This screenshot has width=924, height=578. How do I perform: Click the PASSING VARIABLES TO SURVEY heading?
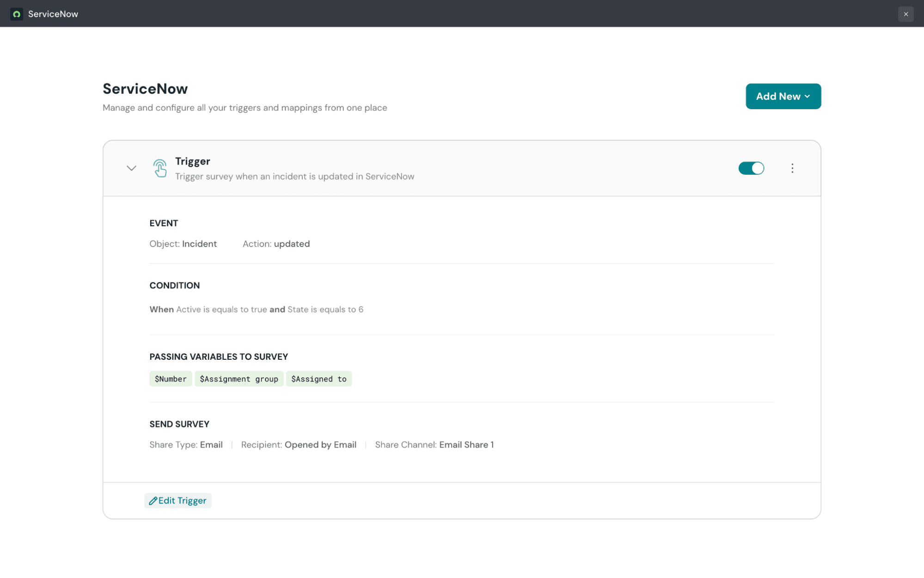(x=219, y=357)
